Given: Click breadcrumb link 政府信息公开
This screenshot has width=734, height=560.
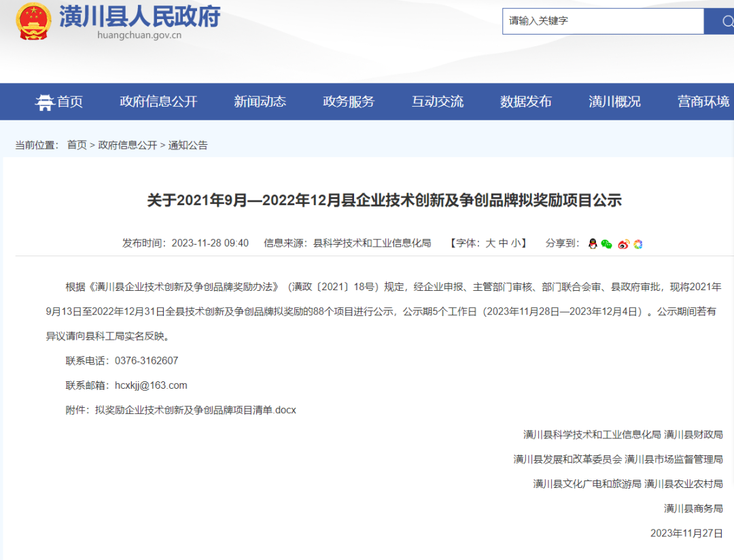Looking at the screenshot, I should tap(127, 145).
